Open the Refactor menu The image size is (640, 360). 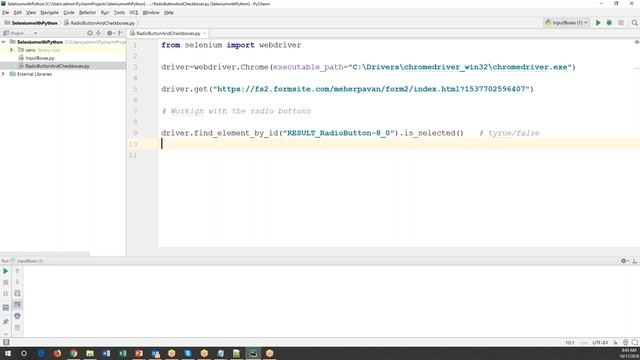[87, 13]
